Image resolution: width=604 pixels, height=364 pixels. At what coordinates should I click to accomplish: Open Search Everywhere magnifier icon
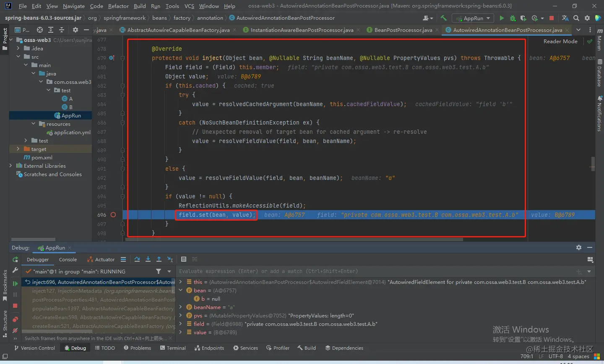tap(576, 18)
